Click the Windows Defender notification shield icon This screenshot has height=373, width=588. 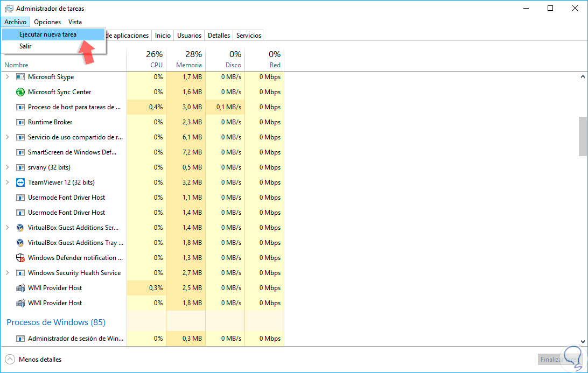pyautogui.click(x=20, y=258)
